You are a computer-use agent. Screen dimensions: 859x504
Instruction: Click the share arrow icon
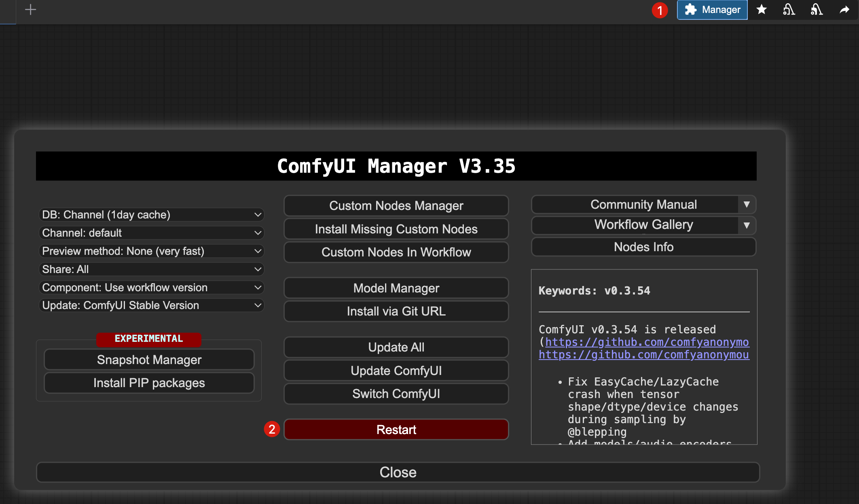coord(844,10)
